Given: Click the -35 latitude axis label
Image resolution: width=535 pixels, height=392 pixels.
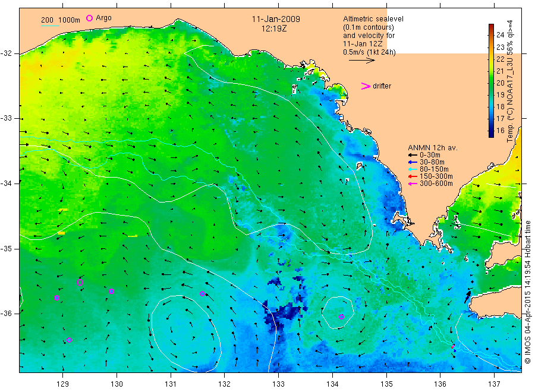Looking at the screenshot, I should tap(7, 248).
